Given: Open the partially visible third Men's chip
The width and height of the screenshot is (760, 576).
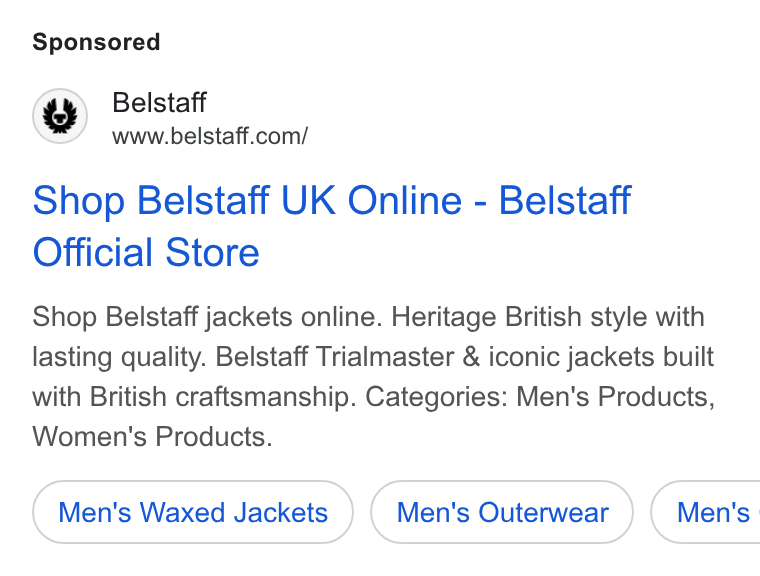Looking at the screenshot, I should [x=706, y=512].
